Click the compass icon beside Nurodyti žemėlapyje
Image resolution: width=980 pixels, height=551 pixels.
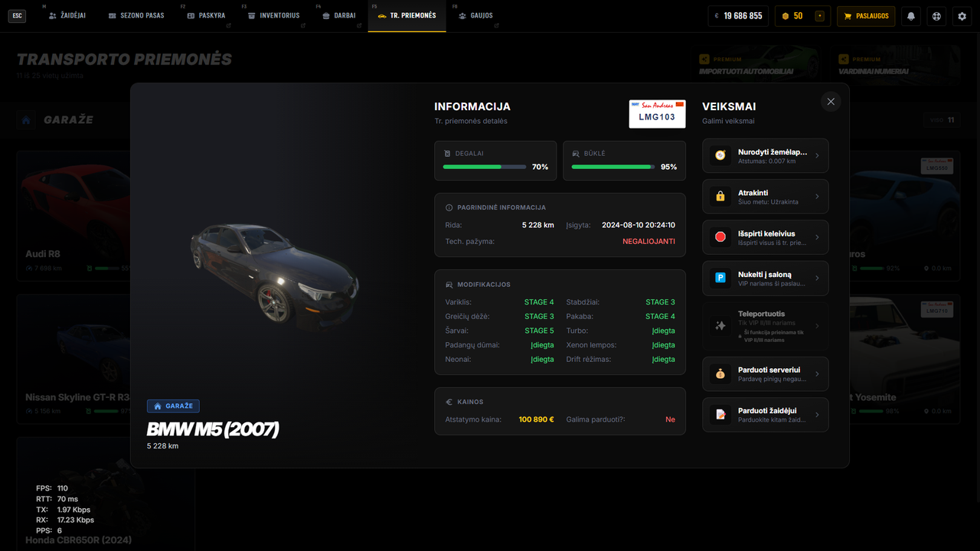pos(720,155)
